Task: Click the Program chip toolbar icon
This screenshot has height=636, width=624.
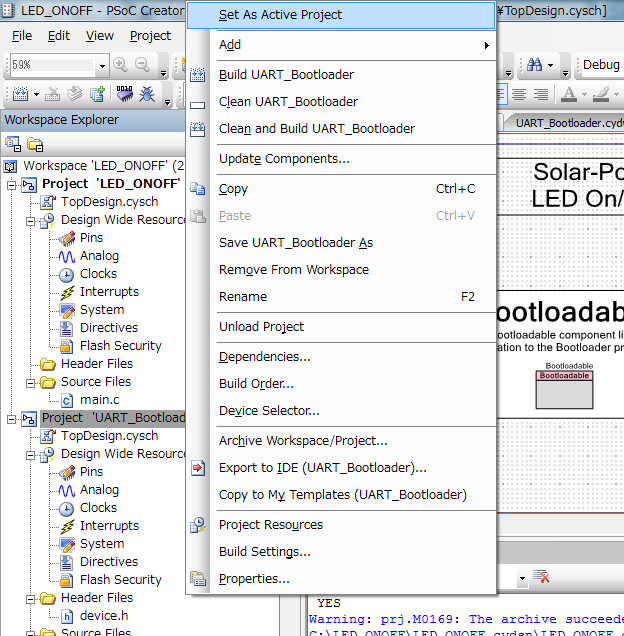Action: pos(125,94)
